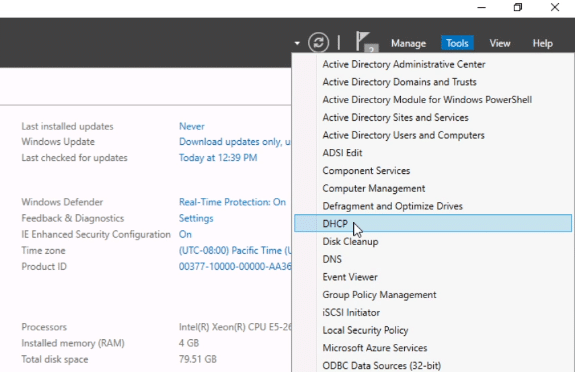
Task: Launch Active Directory Administrative Center
Action: (433, 64)
